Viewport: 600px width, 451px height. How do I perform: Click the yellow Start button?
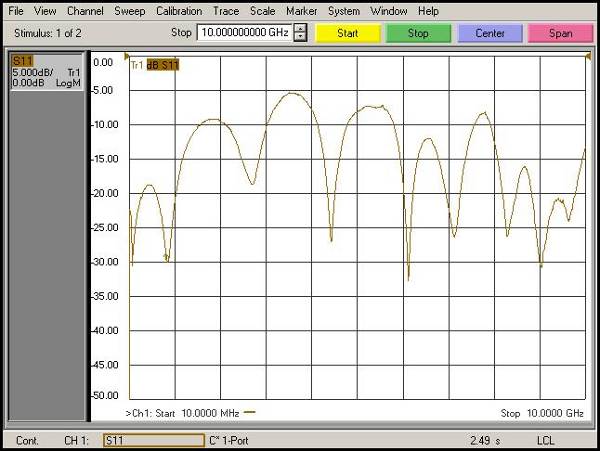pyautogui.click(x=347, y=33)
